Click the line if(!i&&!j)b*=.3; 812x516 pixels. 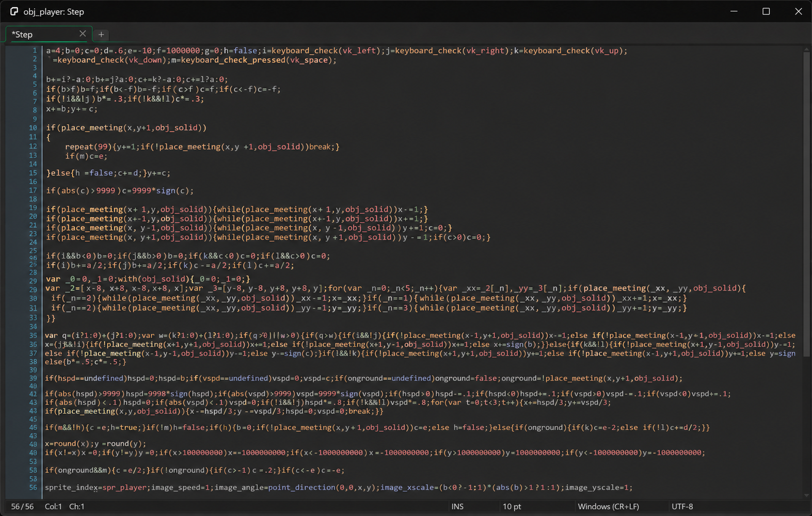pyautogui.click(x=125, y=99)
